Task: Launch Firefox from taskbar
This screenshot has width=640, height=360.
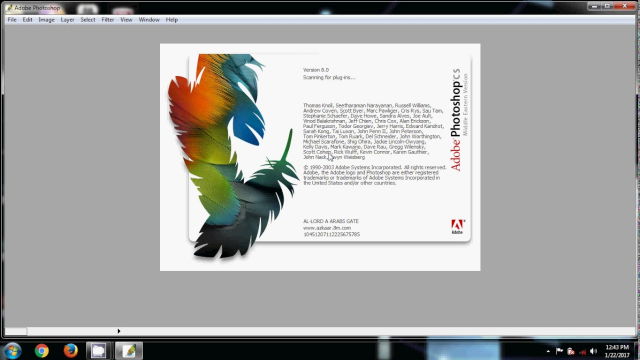Action: click(71, 351)
